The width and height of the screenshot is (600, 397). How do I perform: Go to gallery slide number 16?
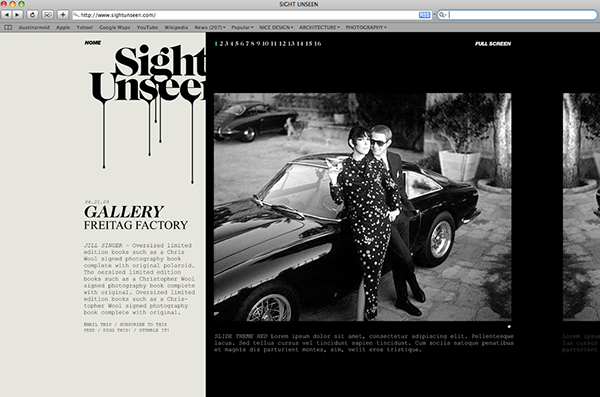(x=318, y=44)
